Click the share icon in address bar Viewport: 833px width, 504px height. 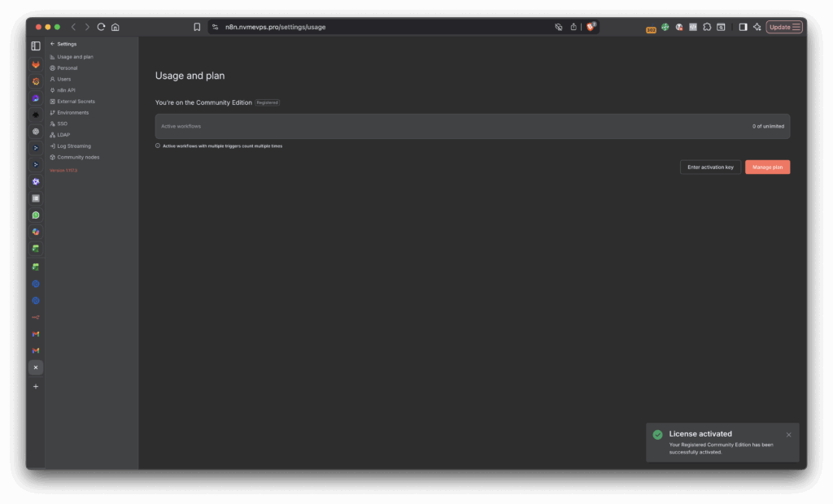(x=573, y=27)
